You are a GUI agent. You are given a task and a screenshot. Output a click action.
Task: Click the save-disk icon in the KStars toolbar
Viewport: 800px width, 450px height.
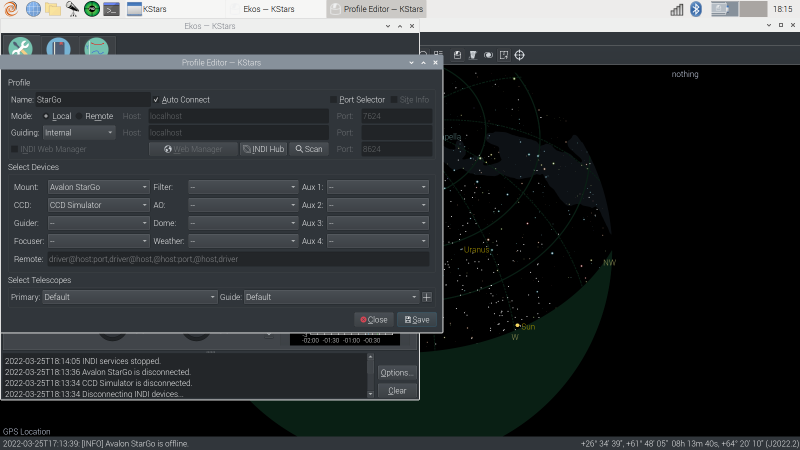[x=457, y=55]
